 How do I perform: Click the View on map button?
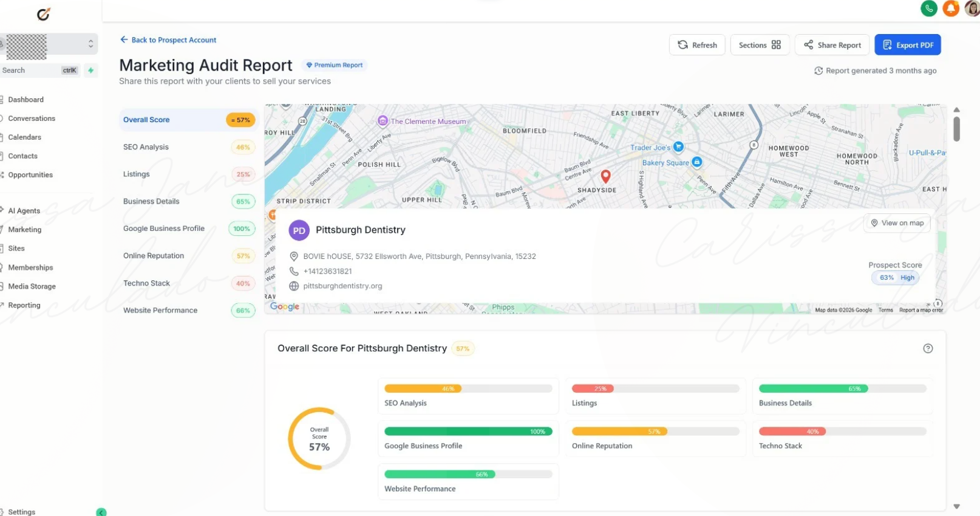click(x=897, y=223)
